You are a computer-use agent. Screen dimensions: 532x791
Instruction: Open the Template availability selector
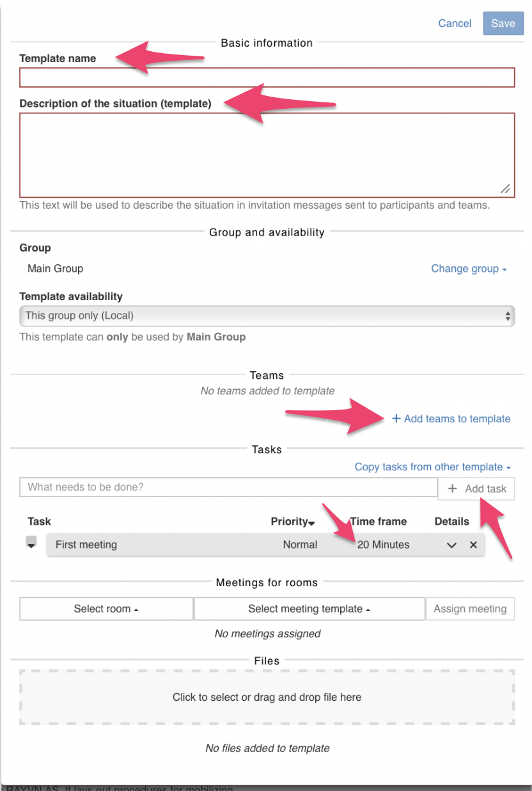(267, 316)
